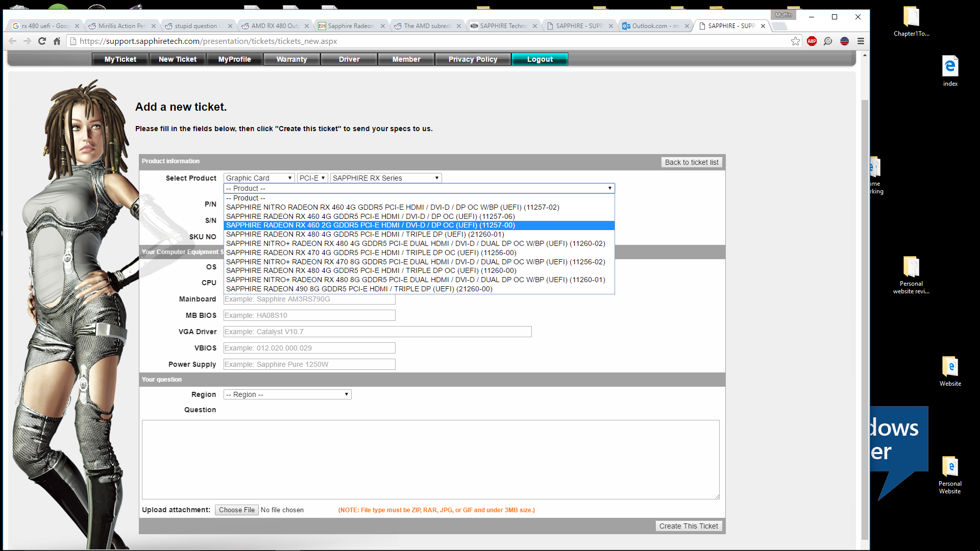Reload the page with the refresh icon

point(42,41)
